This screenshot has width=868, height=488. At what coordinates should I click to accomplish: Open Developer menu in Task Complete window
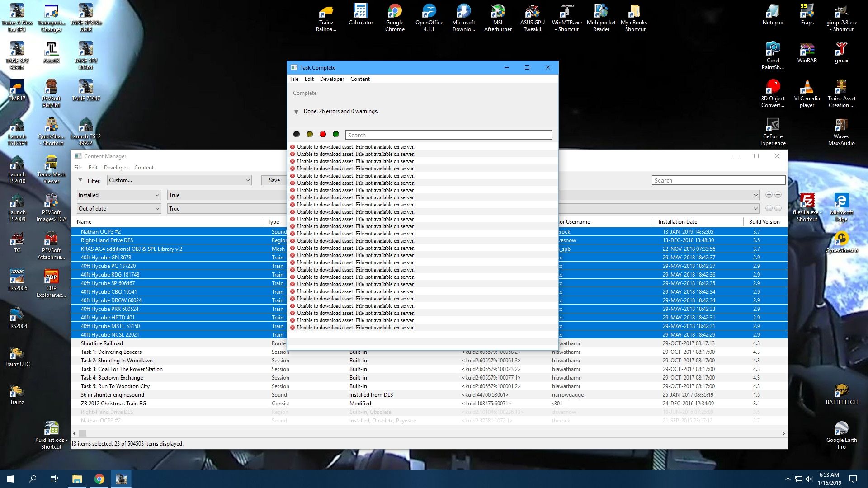[331, 79]
